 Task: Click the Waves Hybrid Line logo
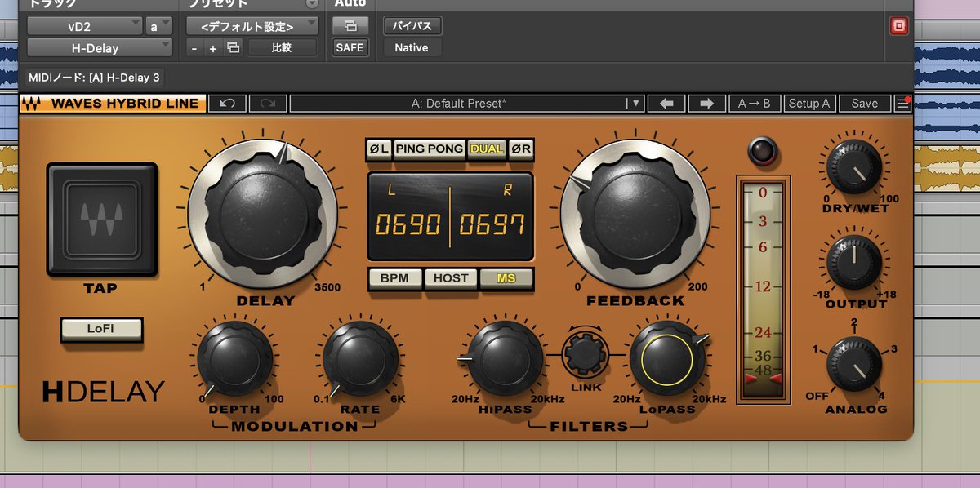pyautogui.click(x=113, y=104)
